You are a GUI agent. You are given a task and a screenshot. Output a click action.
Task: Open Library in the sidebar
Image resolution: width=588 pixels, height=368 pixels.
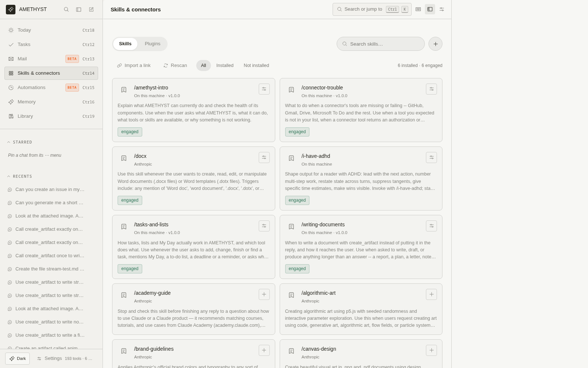(51, 116)
